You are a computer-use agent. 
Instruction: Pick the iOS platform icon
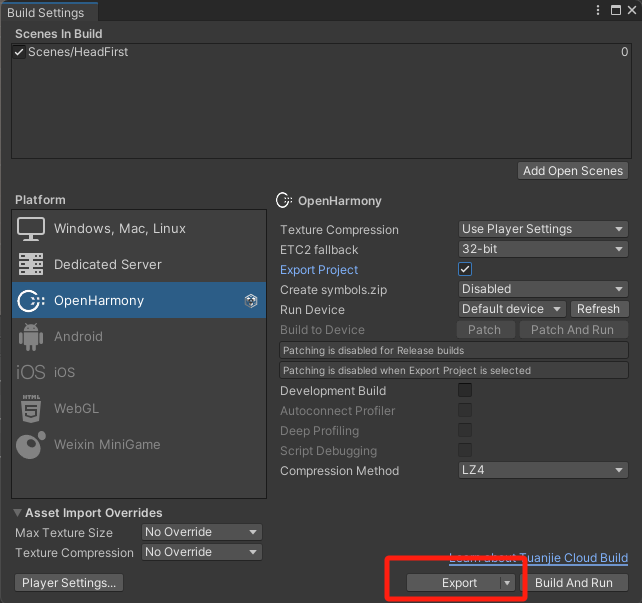[x=31, y=373]
